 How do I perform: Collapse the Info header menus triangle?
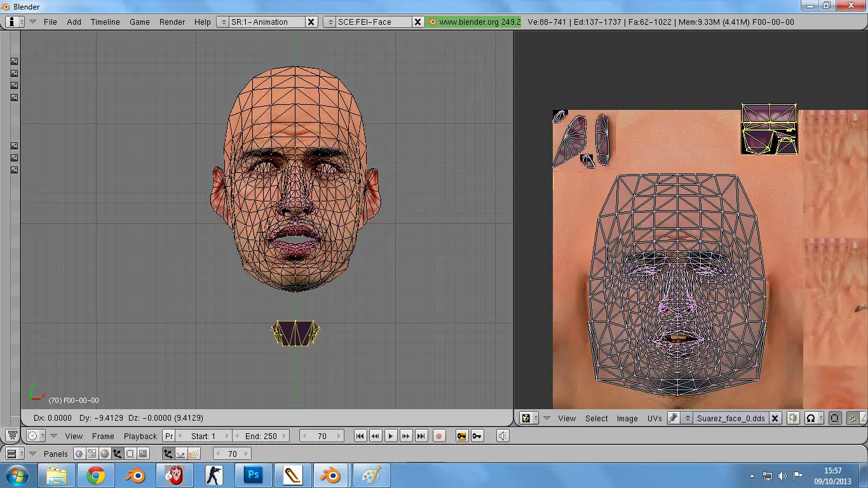32,22
